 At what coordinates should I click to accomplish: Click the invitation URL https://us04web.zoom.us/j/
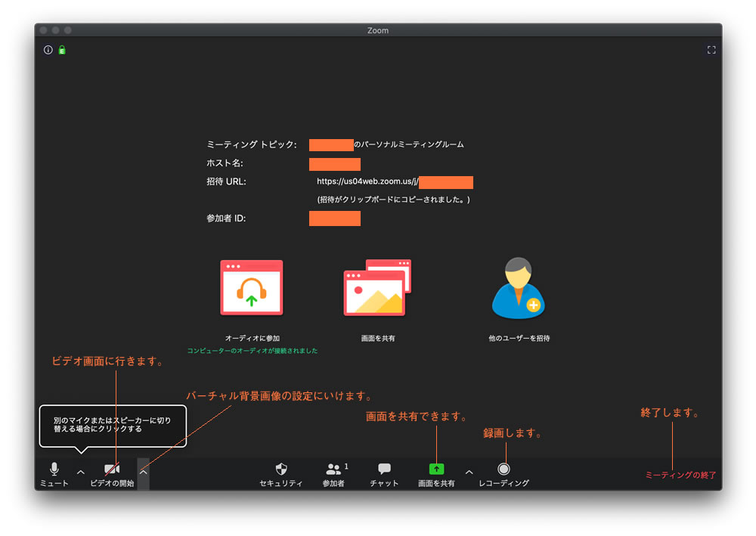pos(367,181)
